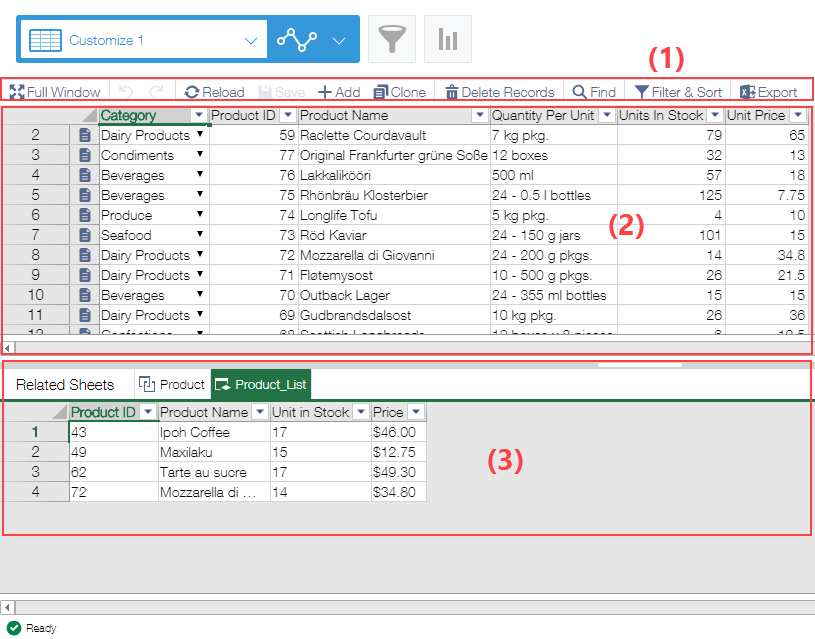
Task: Click left arrow of top grid scrollbar
Action: click(7, 347)
